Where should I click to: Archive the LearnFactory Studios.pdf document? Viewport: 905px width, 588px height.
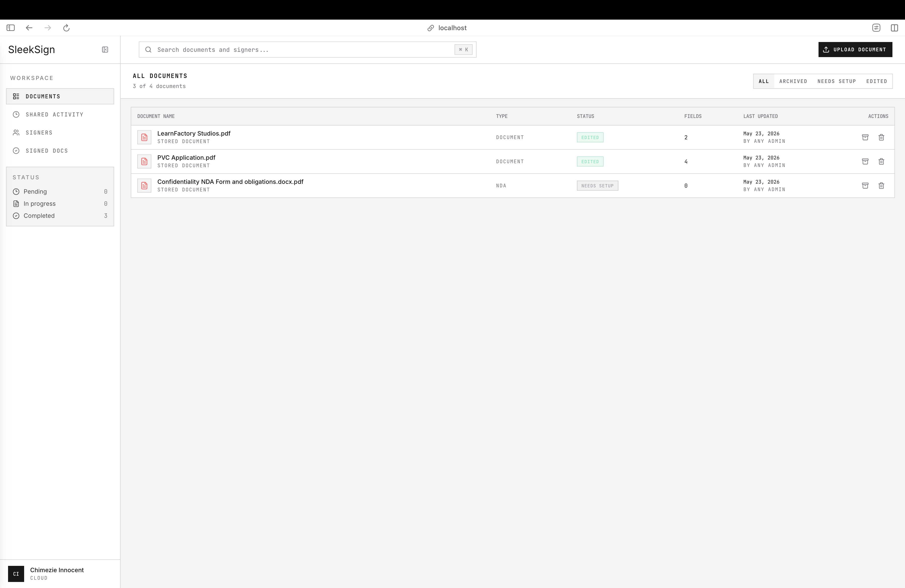[865, 137]
